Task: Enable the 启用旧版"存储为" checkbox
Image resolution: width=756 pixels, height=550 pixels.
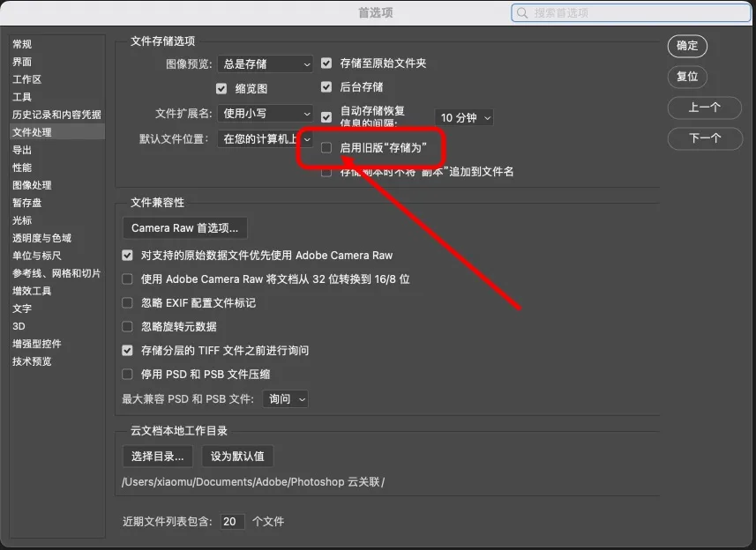Action: (x=326, y=147)
